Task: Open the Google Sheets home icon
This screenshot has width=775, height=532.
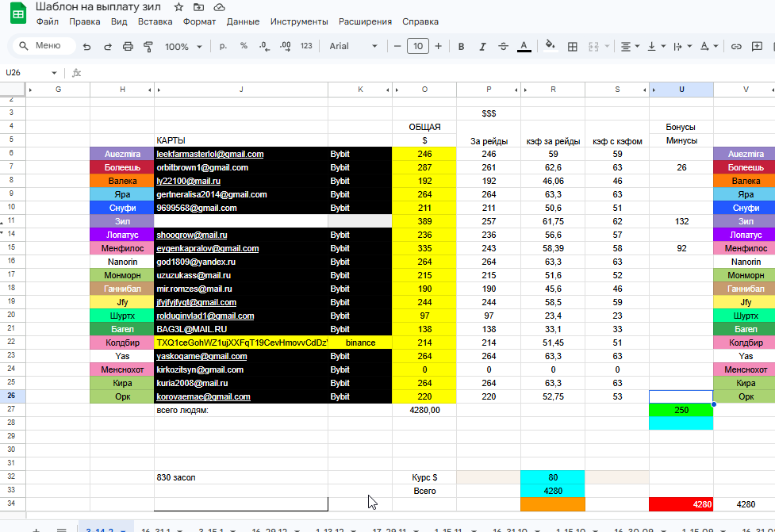Action: [x=18, y=13]
